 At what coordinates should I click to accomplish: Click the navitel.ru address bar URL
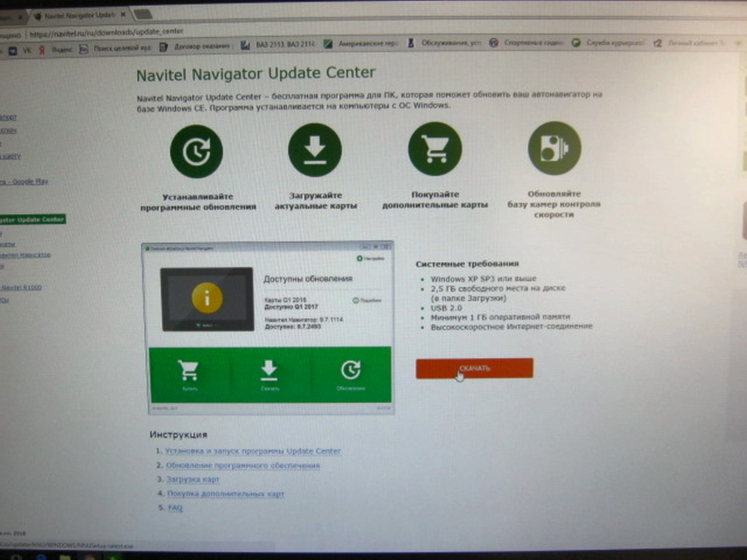click(x=106, y=32)
